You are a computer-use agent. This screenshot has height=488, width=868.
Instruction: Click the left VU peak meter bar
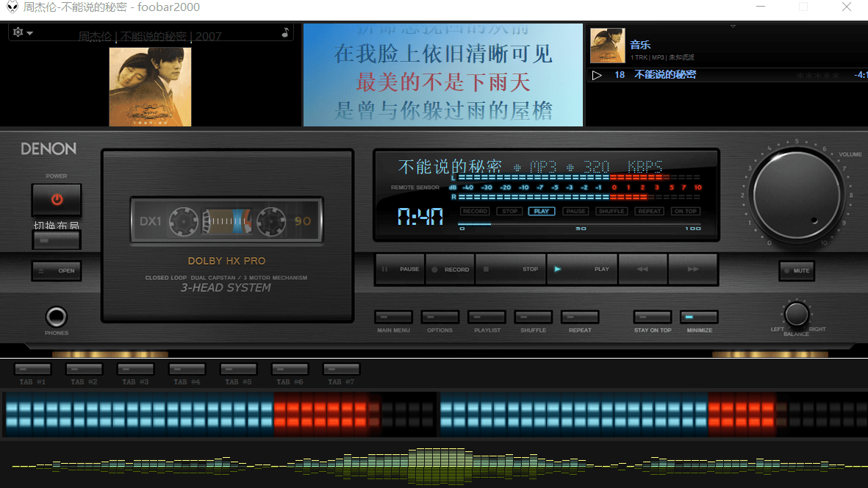(x=220, y=415)
